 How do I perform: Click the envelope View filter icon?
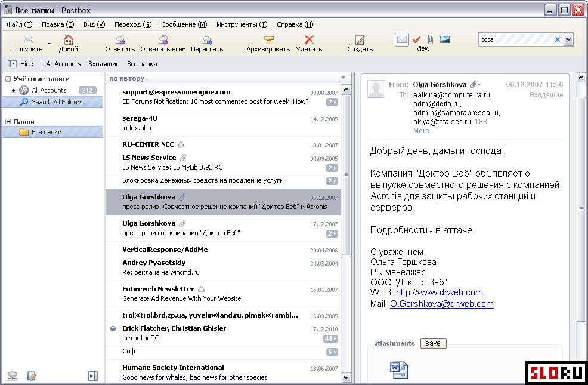coord(401,39)
